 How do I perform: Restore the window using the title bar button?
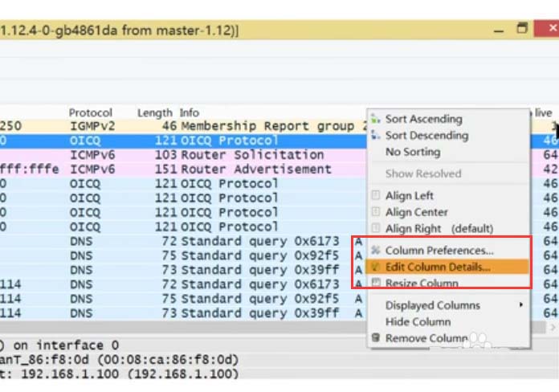[x=522, y=29]
